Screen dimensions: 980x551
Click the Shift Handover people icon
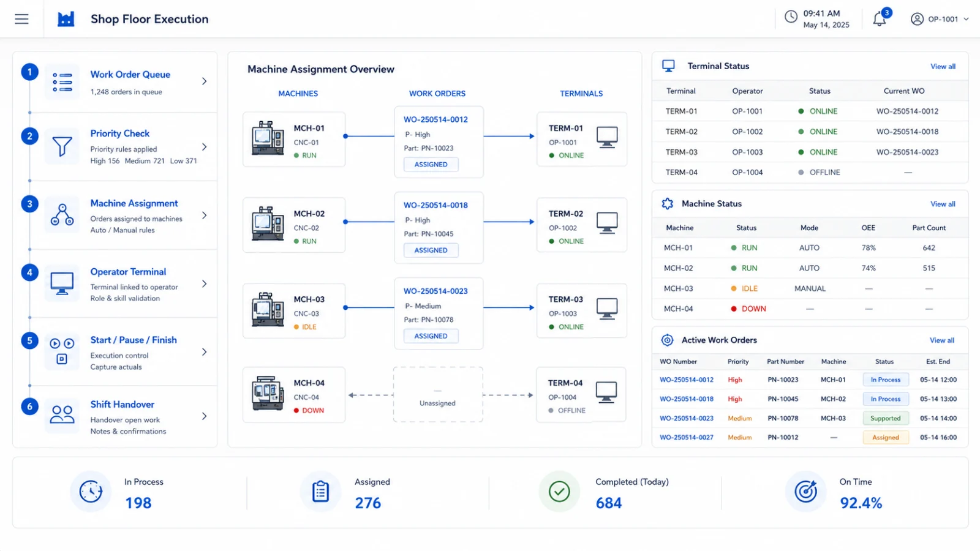(x=62, y=416)
